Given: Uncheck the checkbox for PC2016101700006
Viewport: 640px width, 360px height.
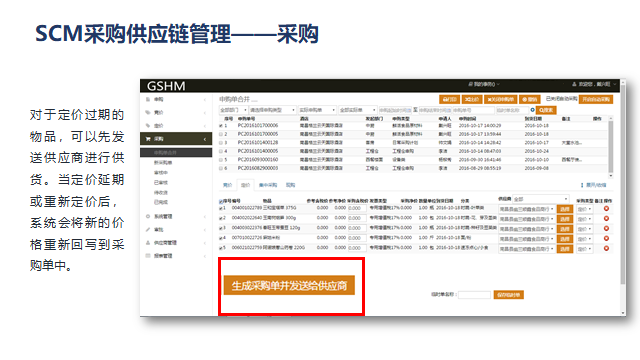Looking at the screenshot, I should pyautogui.click(x=221, y=126).
